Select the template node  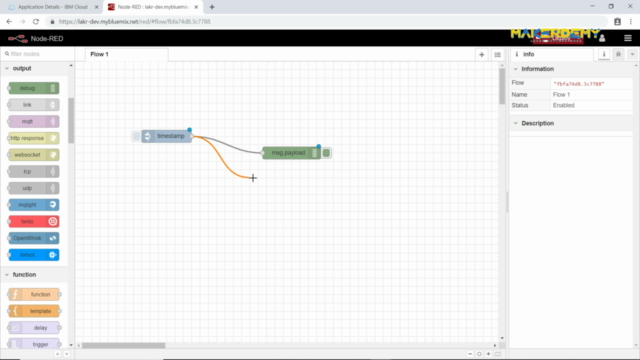point(34,311)
